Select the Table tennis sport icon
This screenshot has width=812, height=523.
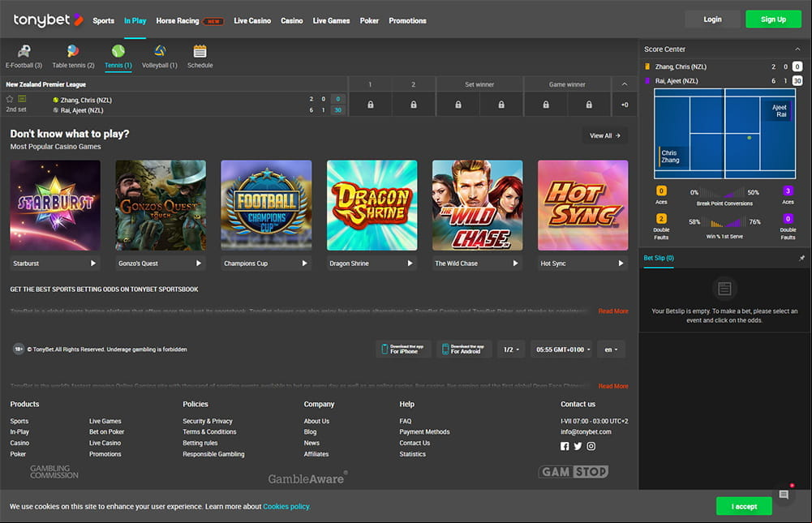click(73, 51)
